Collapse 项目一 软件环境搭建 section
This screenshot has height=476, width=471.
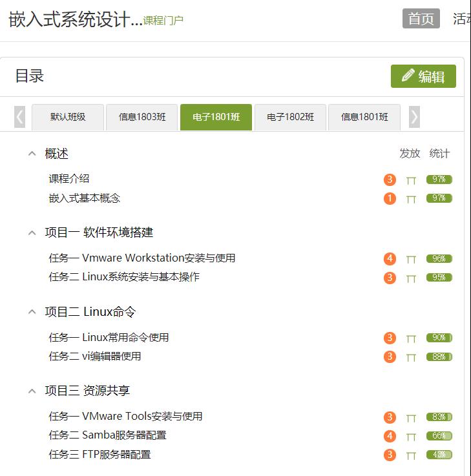[x=32, y=233]
